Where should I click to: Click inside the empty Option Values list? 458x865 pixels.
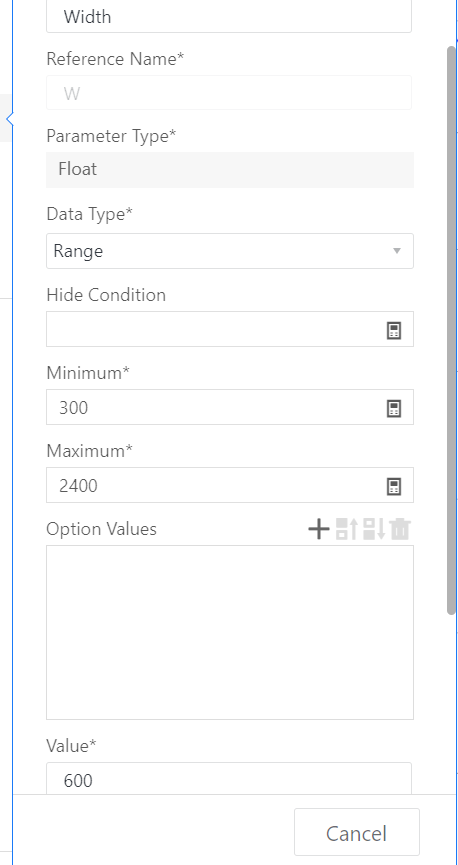pos(230,633)
